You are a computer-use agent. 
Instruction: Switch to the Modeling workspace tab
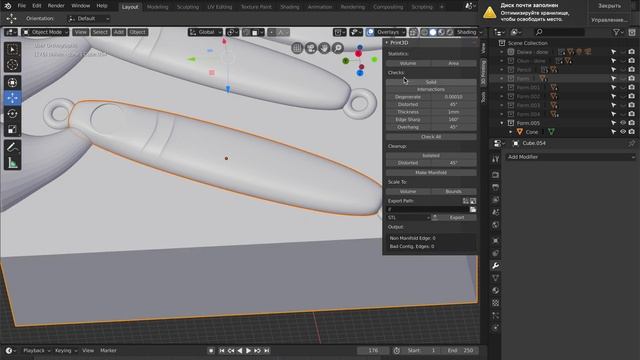[158, 7]
